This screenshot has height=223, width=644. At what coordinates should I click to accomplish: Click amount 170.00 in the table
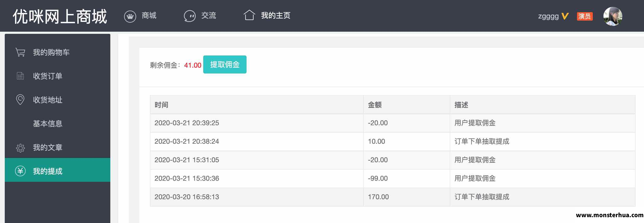click(x=378, y=197)
